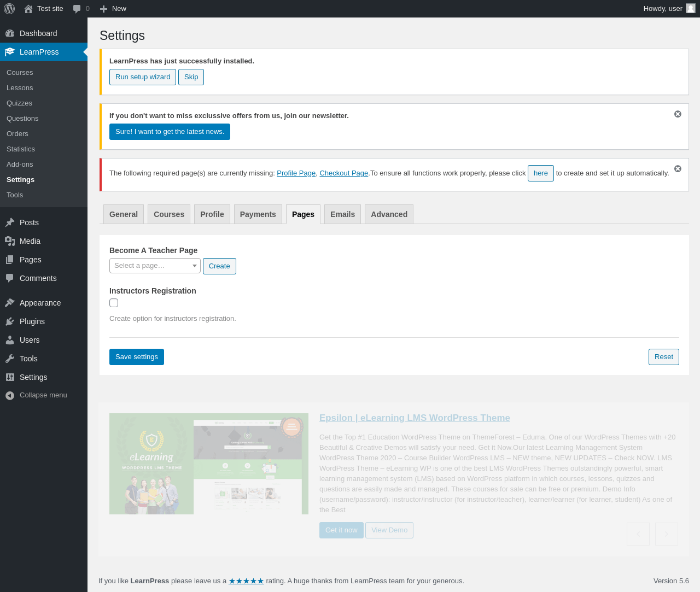Click the Media icon in sidebar
Screen dimensions: 700x592
tap(10, 241)
